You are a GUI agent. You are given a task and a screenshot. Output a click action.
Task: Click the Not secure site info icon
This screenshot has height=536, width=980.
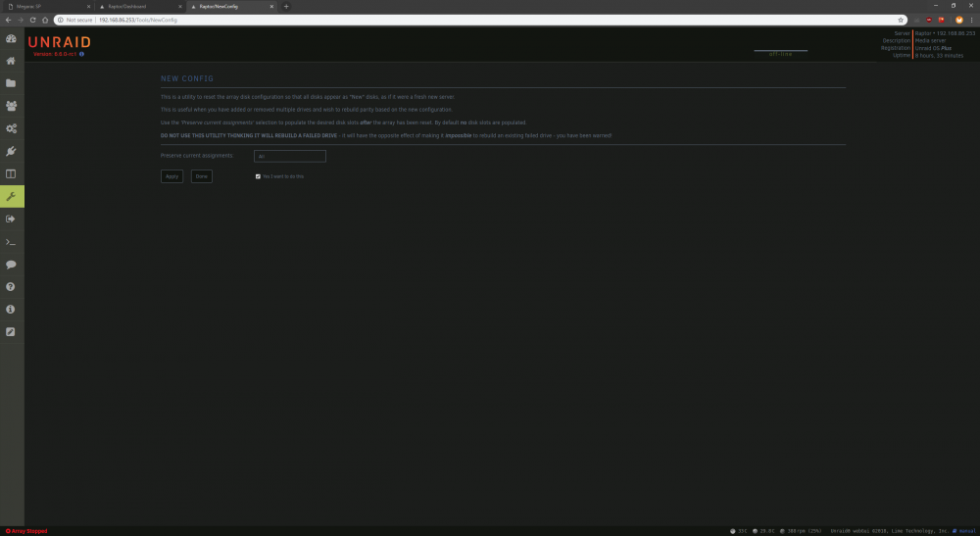click(x=61, y=20)
